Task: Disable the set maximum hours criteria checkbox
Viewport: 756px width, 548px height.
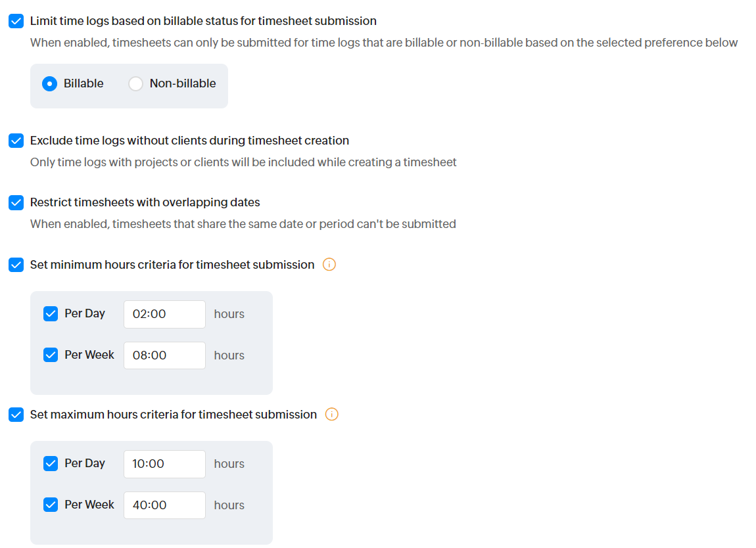Action: (16, 415)
